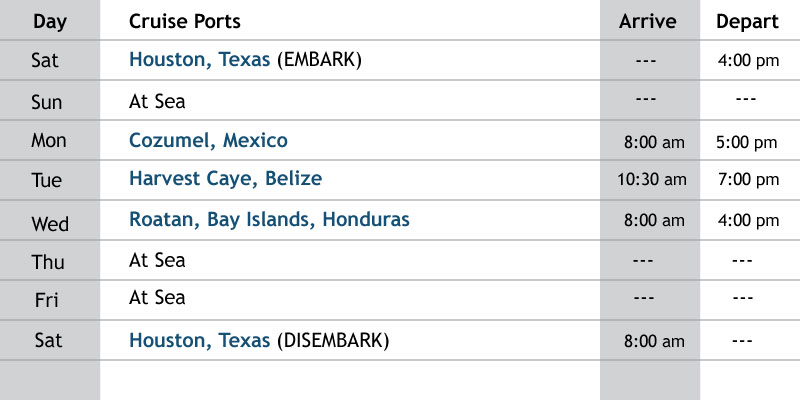Click the Tue day cell

click(x=49, y=180)
